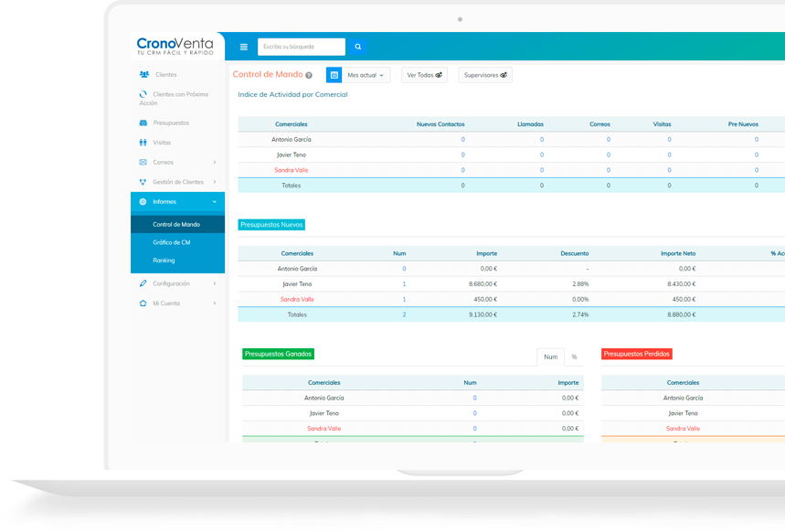
Task: Go to Visitas in sidebar
Action: tap(162, 143)
